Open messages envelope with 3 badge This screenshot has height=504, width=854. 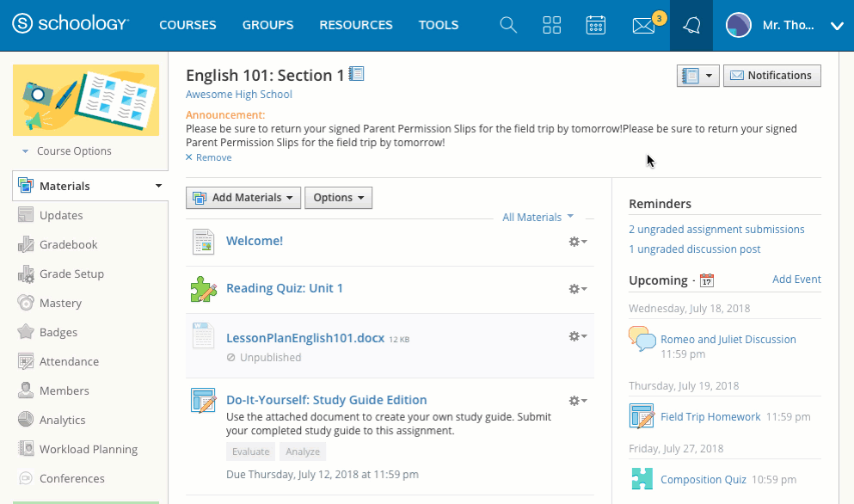[x=643, y=25]
